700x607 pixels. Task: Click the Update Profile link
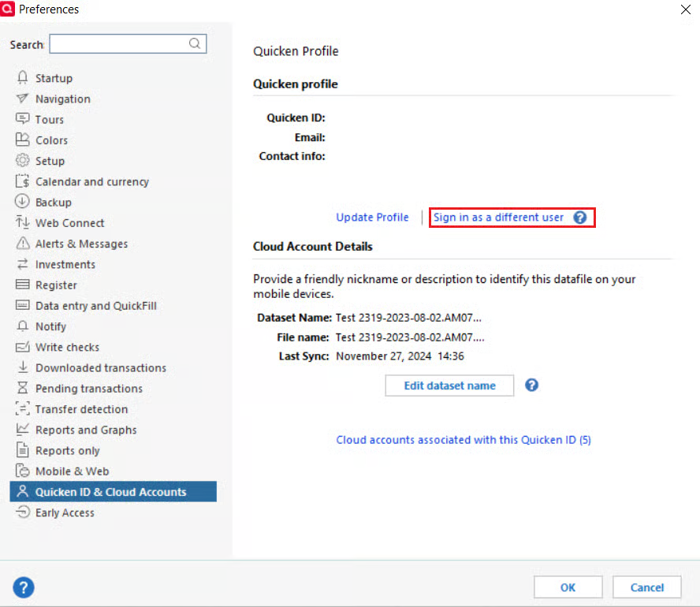(x=372, y=218)
